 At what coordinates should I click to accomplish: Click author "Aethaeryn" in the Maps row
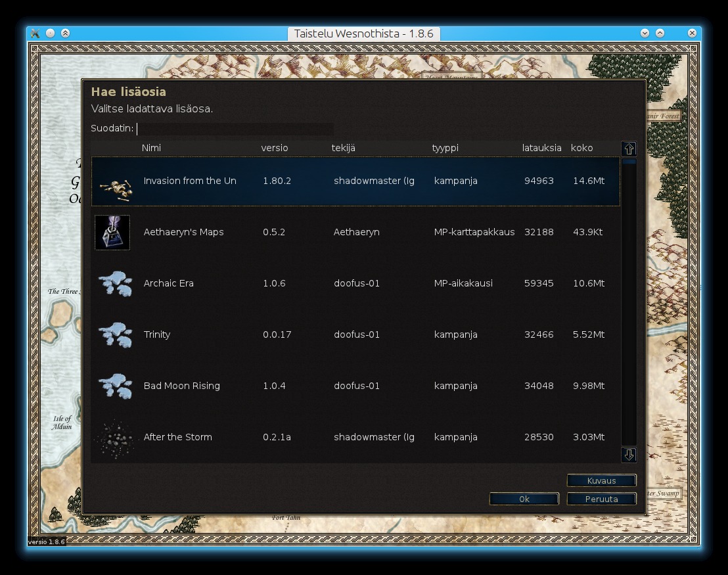tap(357, 232)
